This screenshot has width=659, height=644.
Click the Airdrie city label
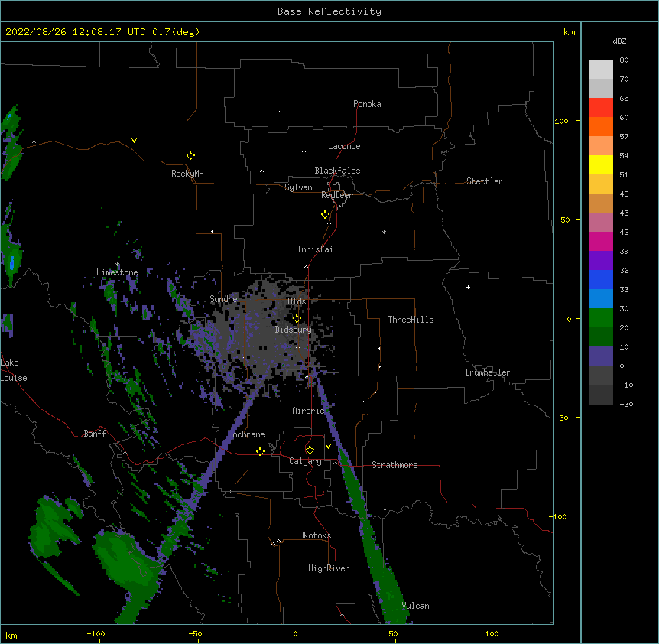click(308, 411)
